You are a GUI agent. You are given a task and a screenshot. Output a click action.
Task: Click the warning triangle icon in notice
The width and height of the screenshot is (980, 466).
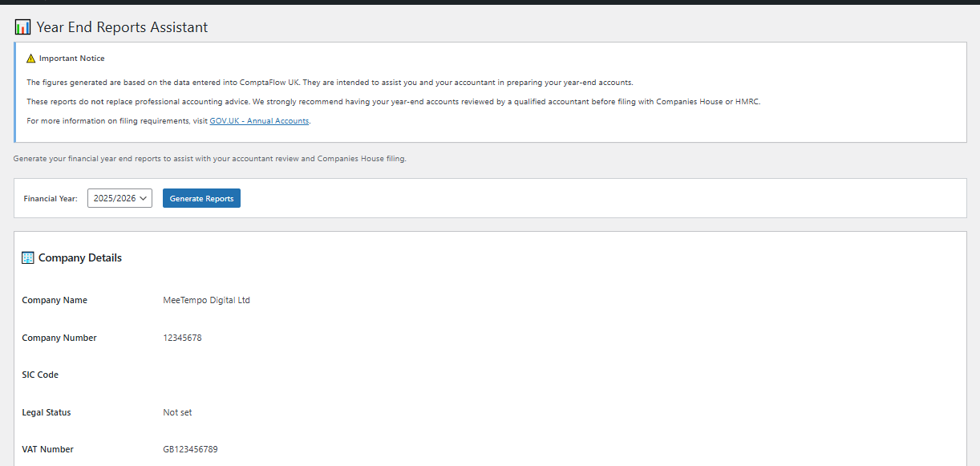(31, 59)
